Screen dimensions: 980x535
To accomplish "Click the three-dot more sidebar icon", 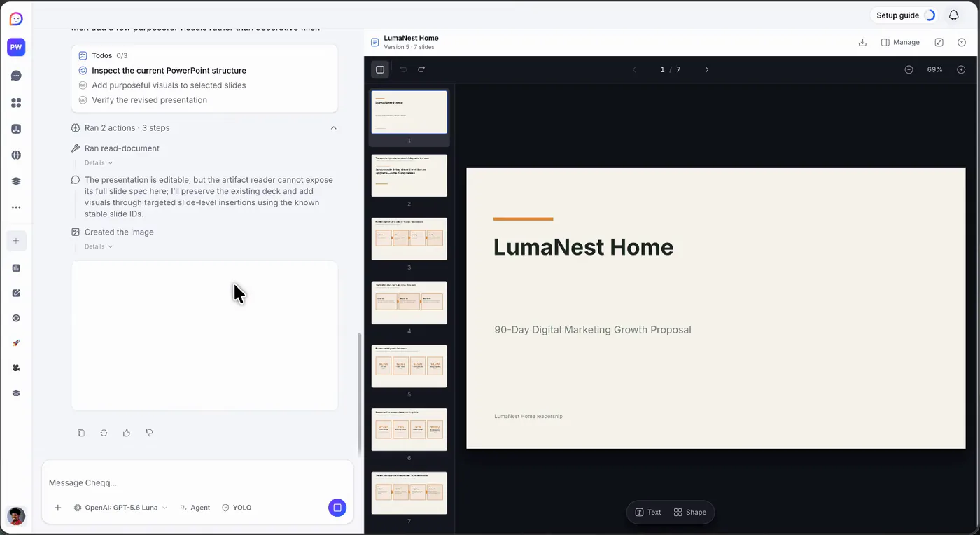I will pyautogui.click(x=16, y=207).
